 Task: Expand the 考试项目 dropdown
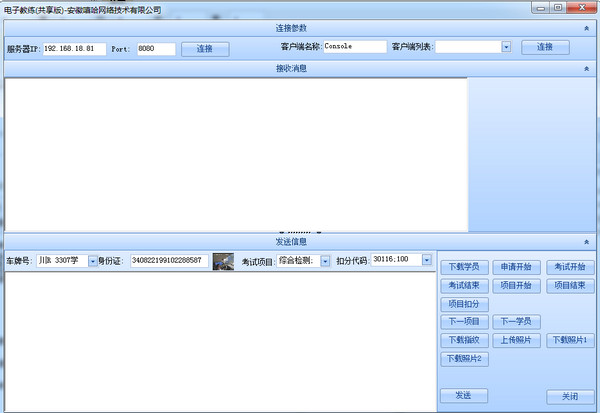pos(324,261)
